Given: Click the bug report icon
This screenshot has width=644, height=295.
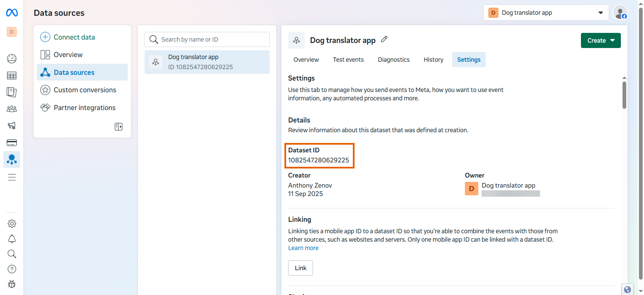Looking at the screenshot, I should (12, 284).
